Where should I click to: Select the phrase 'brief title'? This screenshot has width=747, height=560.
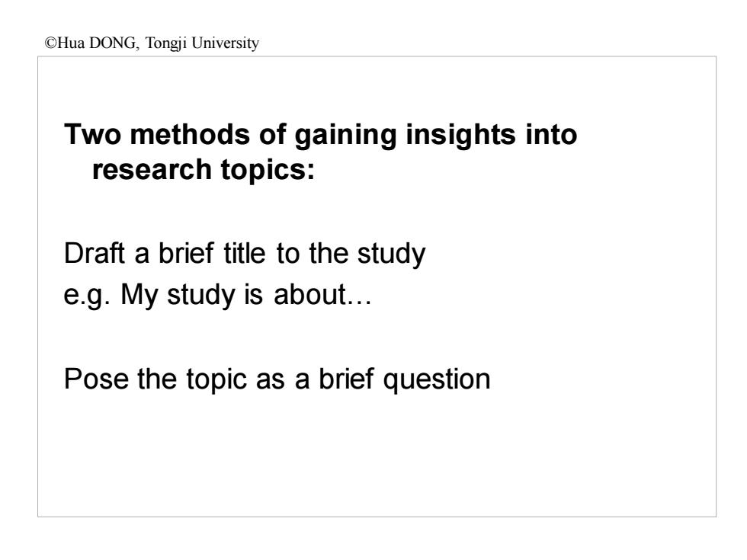(x=212, y=253)
